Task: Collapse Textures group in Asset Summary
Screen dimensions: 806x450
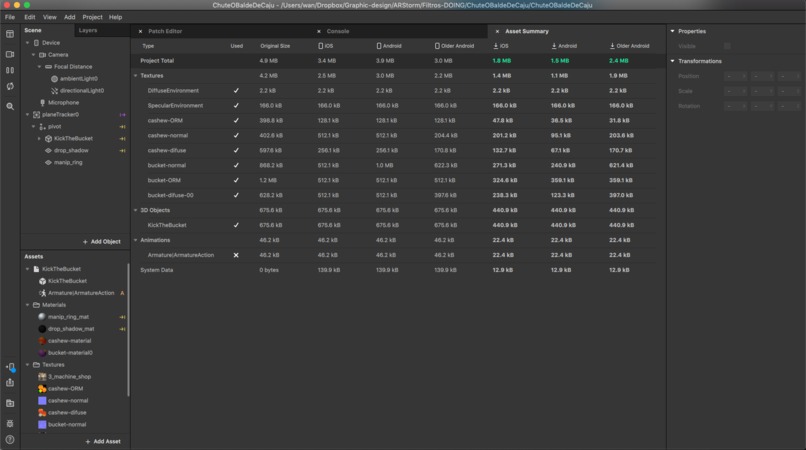Action: coord(136,76)
